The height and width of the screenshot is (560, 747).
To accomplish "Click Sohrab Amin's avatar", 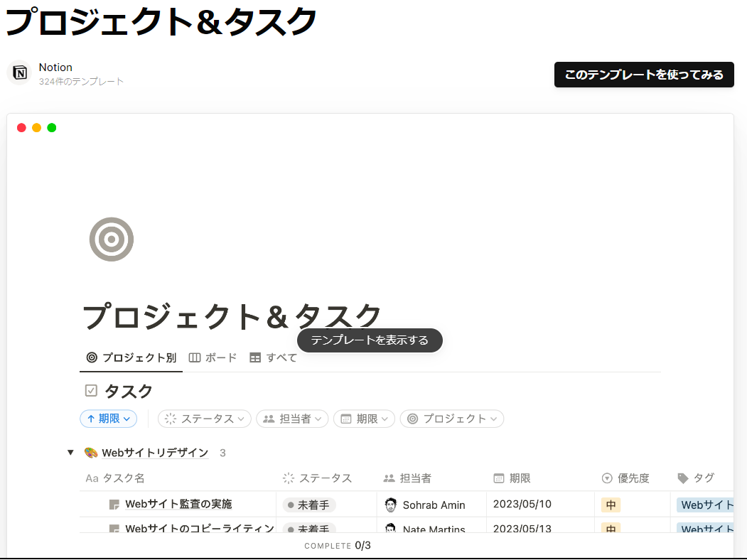I will (390, 505).
